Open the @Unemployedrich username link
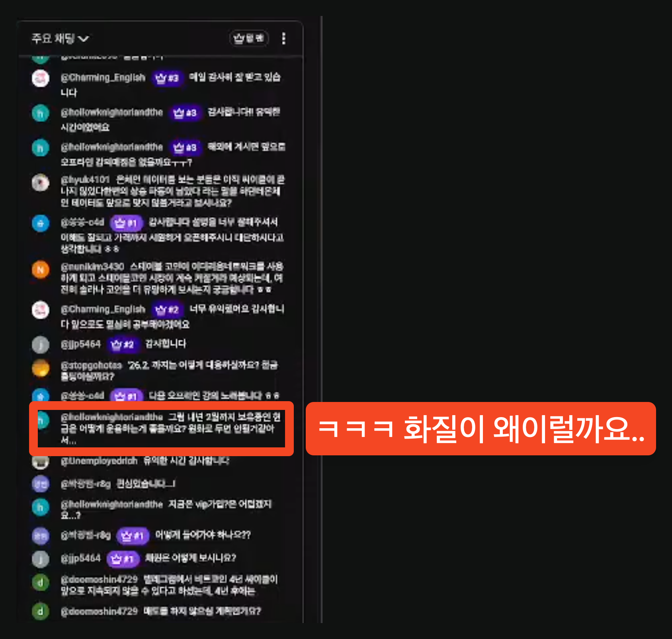 coord(99,461)
